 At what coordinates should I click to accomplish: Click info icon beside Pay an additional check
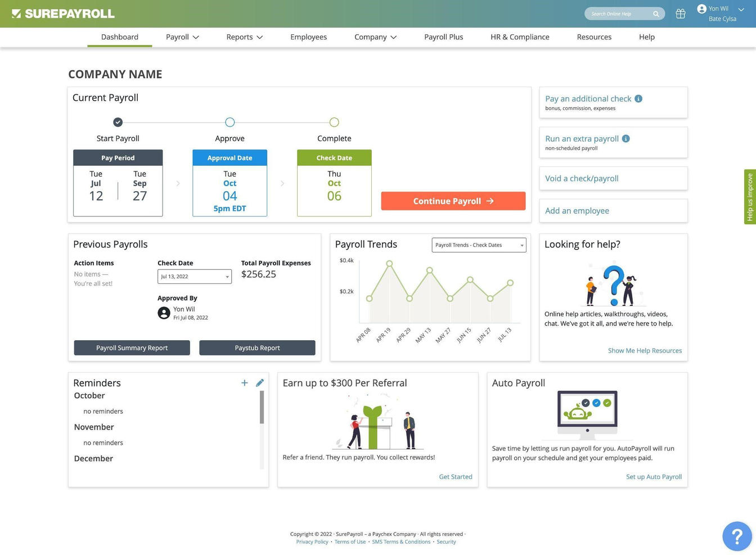pyautogui.click(x=638, y=98)
